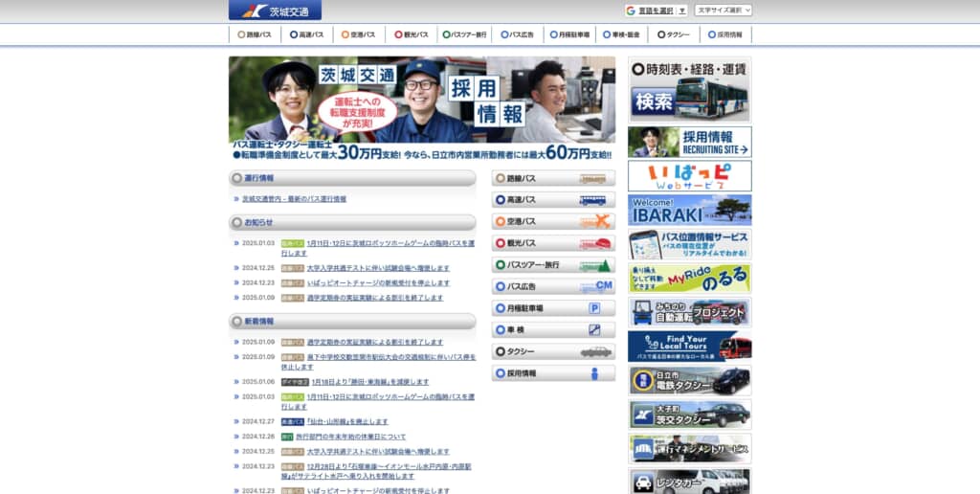Click the お知らせ section header
This screenshot has width=980, height=494.
(x=352, y=223)
